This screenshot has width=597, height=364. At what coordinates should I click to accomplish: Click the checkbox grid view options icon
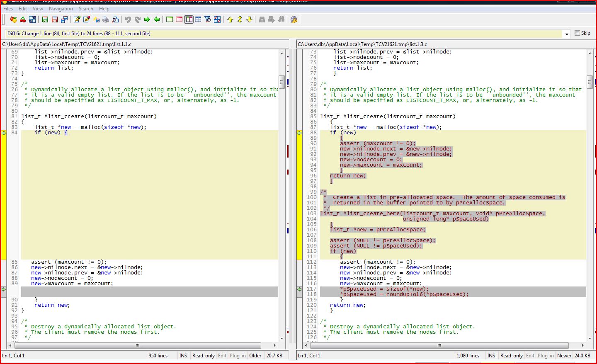pyautogui.click(x=217, y=19)
